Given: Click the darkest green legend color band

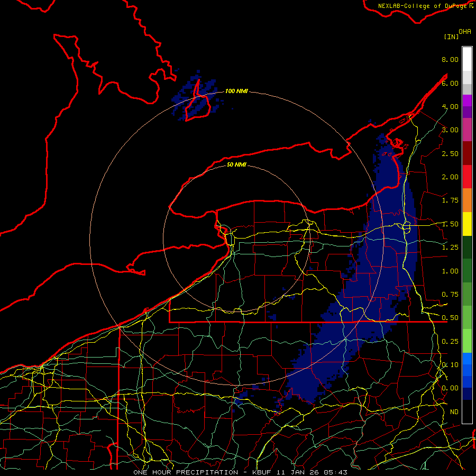Looking at the screenshot, I should (467, 248).
